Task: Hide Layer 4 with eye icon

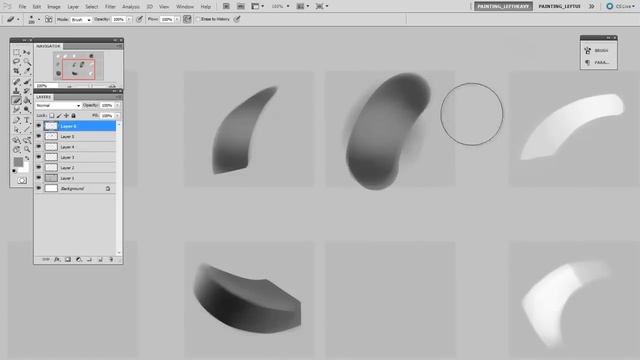Action: (x=39, y=147)
